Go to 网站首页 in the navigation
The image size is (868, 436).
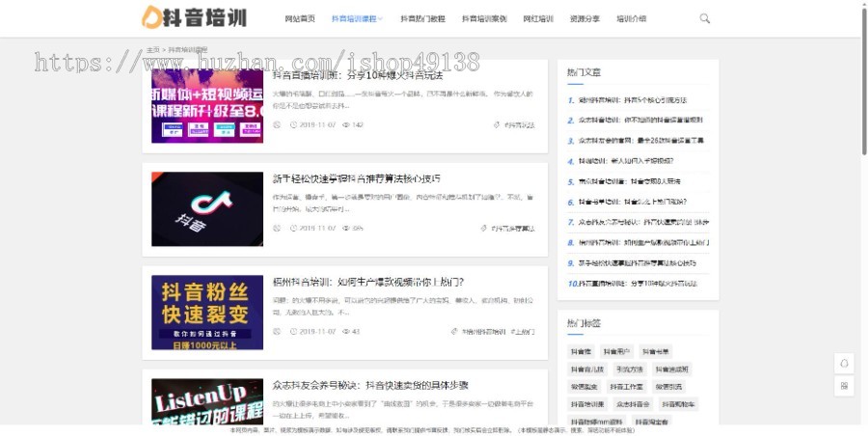(300, 19)
